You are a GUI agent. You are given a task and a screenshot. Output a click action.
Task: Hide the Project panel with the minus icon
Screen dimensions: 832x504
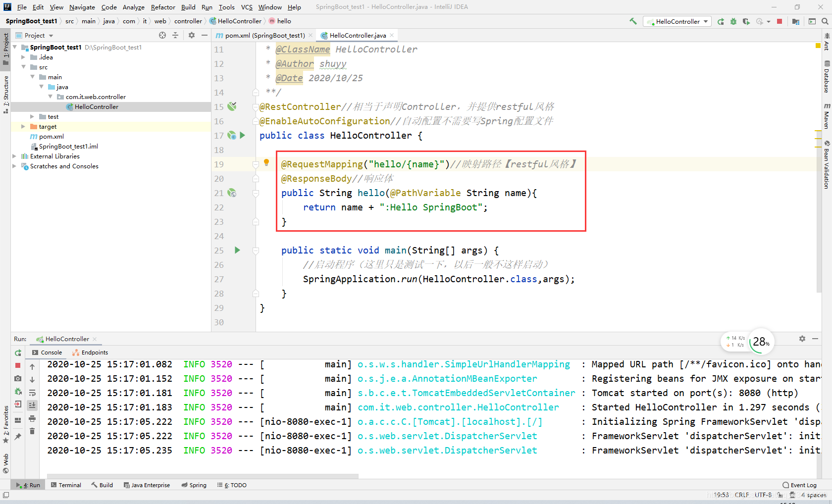pyautogui.click(x=205, y=35)
